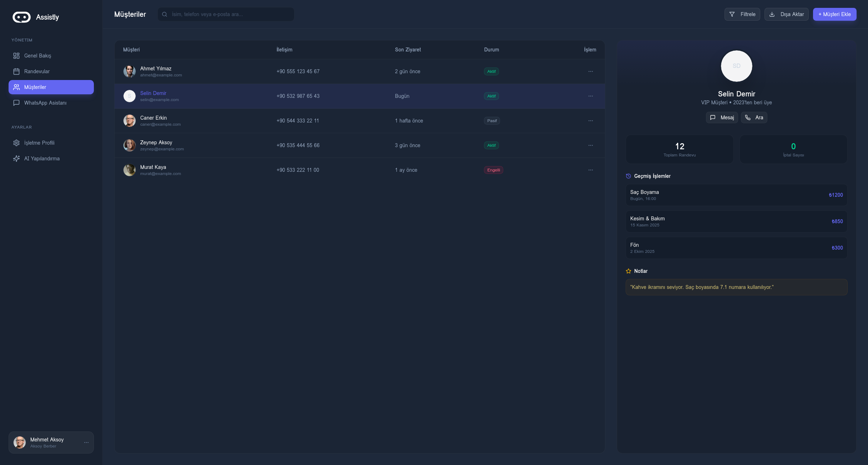Open AI Yapılandırma sparkle icon
868x465 pixels.
pyautogui.click(x=16, y=159)
